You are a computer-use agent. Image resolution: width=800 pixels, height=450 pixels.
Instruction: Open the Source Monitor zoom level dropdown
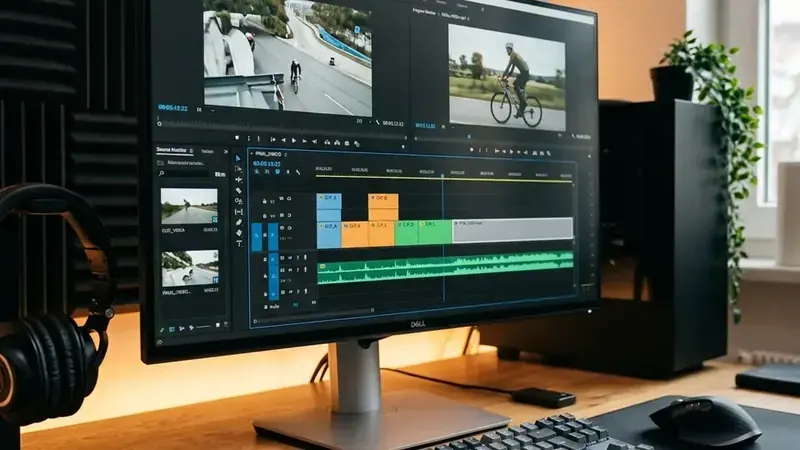click(x=205, y=110)
